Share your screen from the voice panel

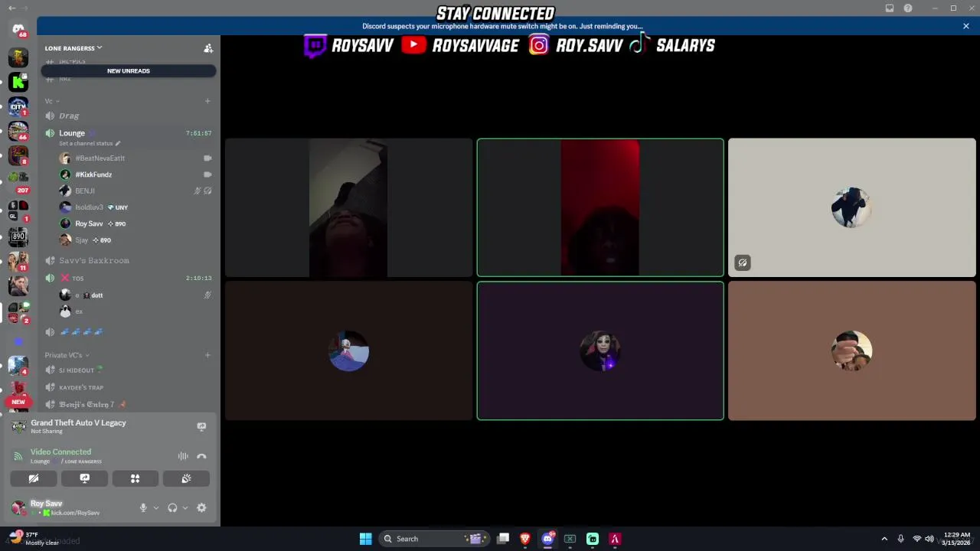click(84, 478)
